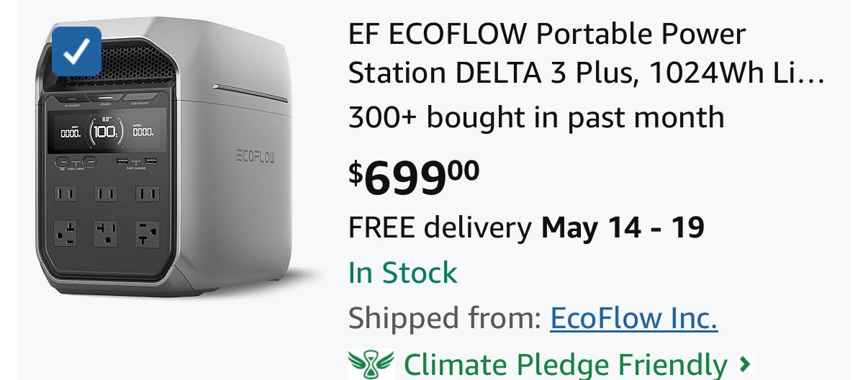868x380 pixels.
Task: Click the dollar sign beside the price
Action: (356, 173)
